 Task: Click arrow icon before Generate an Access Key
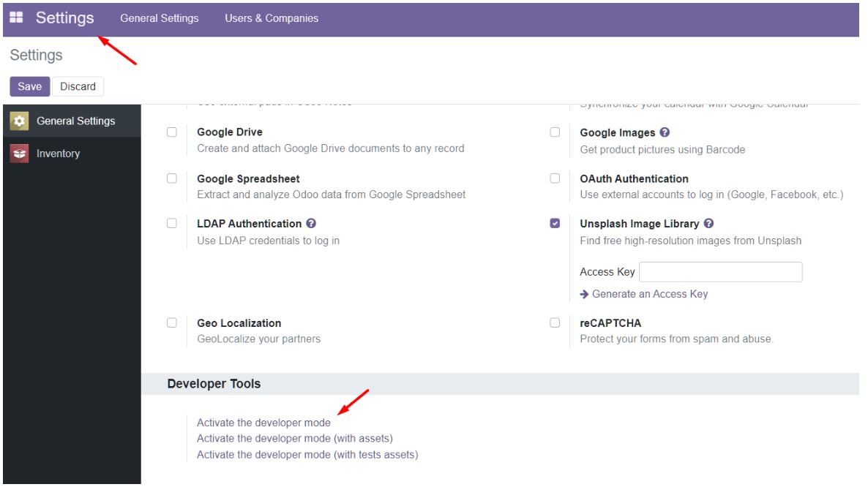[x=584, y=295]
